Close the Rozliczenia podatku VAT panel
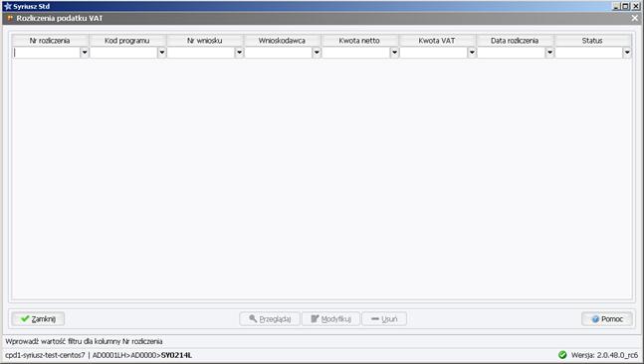 pyautogui.click(x=635, y=18)
